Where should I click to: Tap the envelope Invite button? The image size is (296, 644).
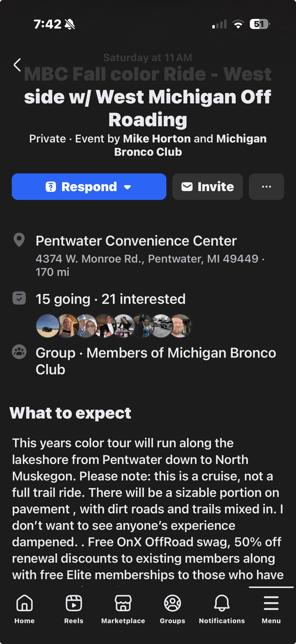point(207,187)
